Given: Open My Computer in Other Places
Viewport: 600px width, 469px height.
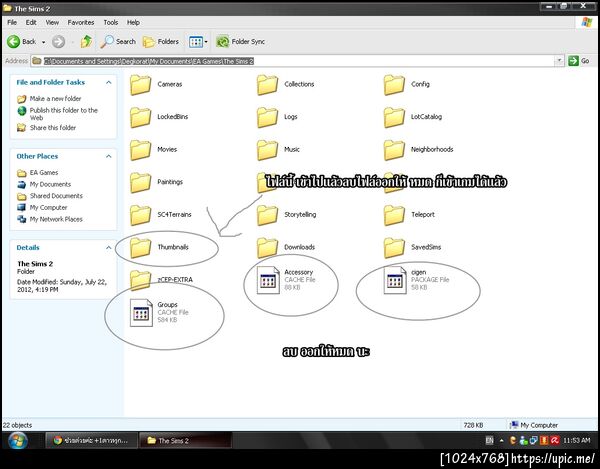Looking at the screenshot, I should (x=48, y=207).
